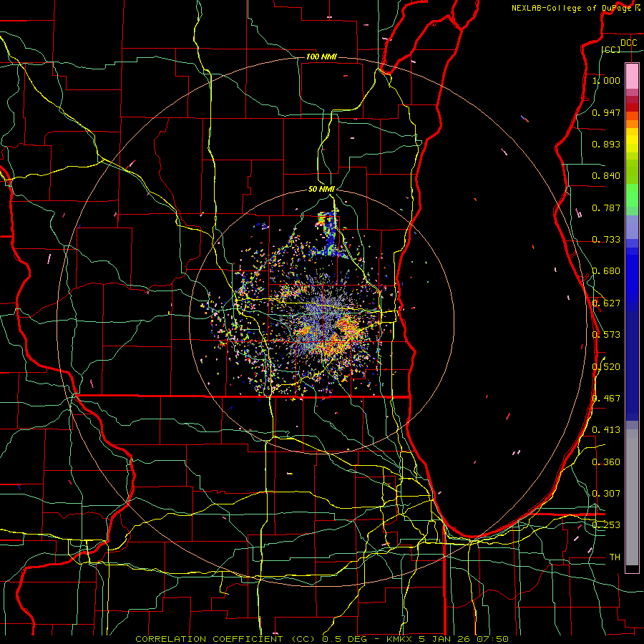Click the 0.307 legend value
Screen dimensions: 644x644
click(606, 494)
